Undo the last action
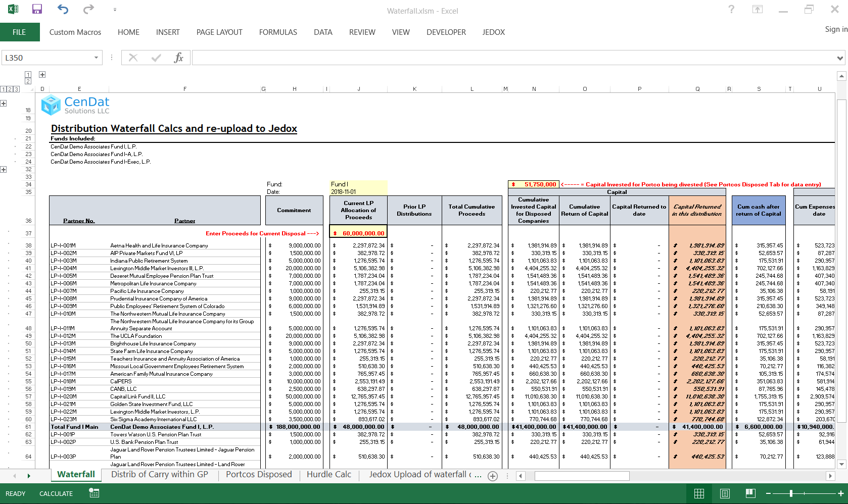 [x=63, y=9]
